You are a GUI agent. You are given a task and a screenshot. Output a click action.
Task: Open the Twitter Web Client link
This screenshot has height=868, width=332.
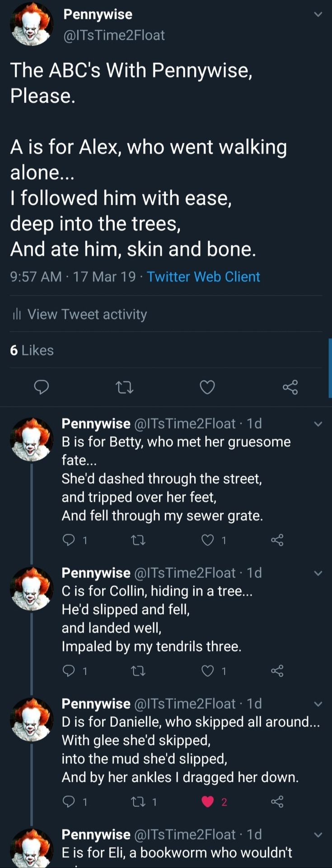point(203,277)
